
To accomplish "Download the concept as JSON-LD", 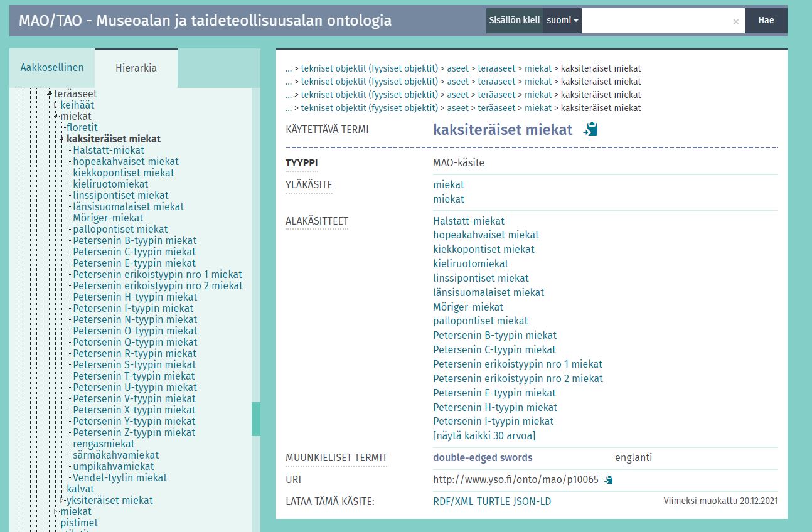I will [x=532, y=501].
